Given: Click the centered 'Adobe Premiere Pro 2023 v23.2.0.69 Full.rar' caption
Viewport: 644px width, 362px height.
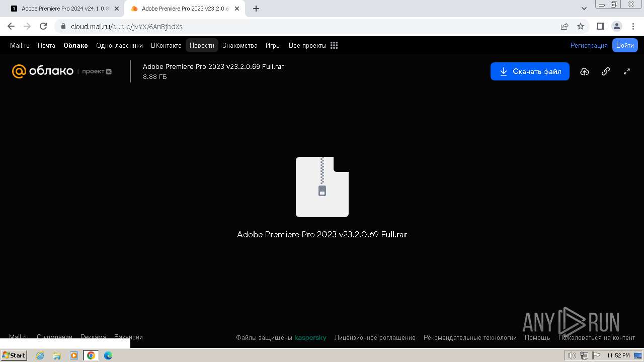Looking at the screenshot, I should click(x=322, y=234).
